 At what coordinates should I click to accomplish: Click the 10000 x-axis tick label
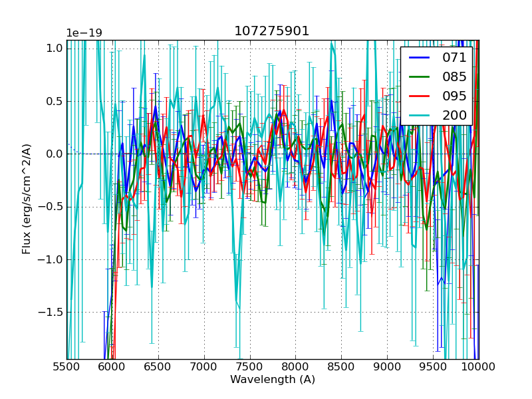pos(479,366)
